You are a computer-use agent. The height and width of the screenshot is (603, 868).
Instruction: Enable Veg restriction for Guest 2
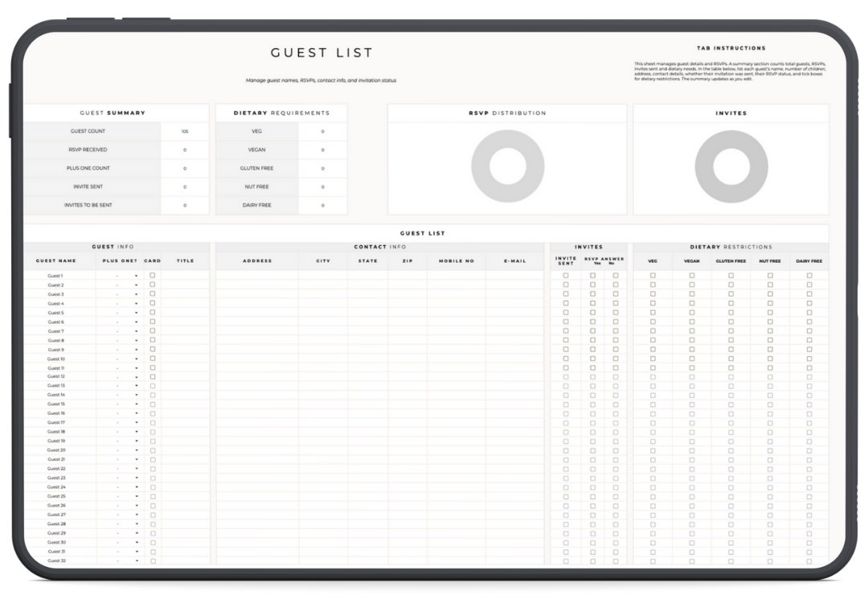pyautogui.click(x=653, y=285)
